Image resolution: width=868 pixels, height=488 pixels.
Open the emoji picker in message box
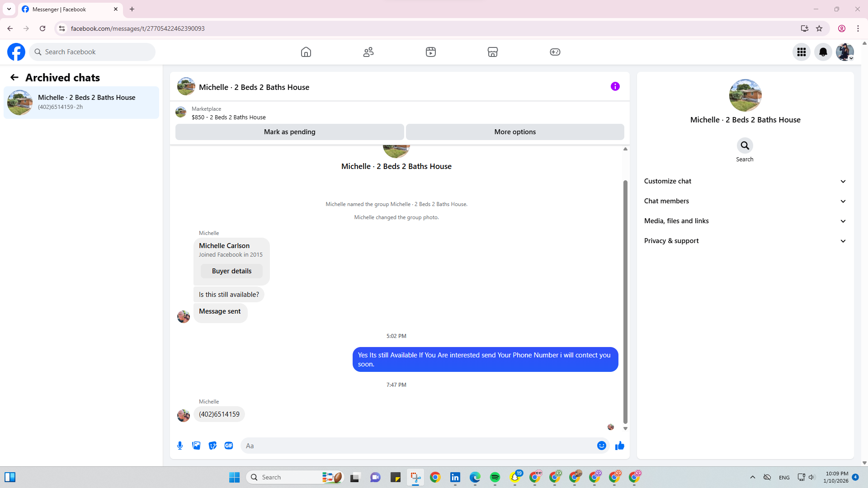pos(601,446)
